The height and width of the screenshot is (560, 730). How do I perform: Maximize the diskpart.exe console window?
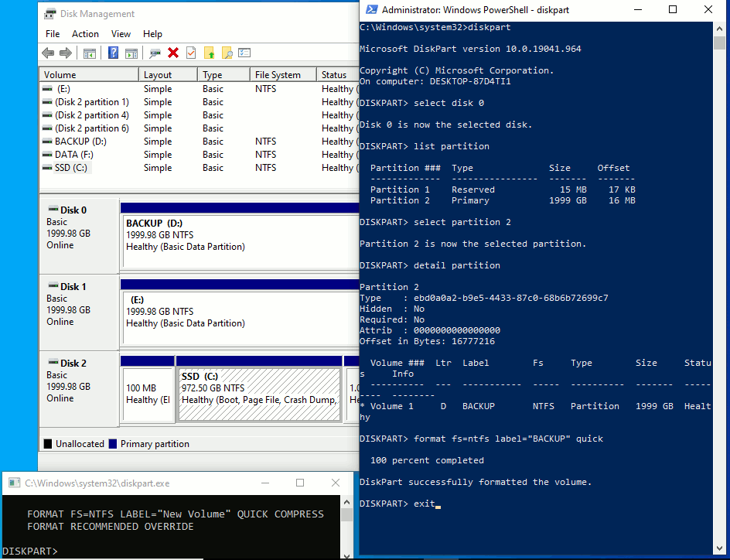300,483
